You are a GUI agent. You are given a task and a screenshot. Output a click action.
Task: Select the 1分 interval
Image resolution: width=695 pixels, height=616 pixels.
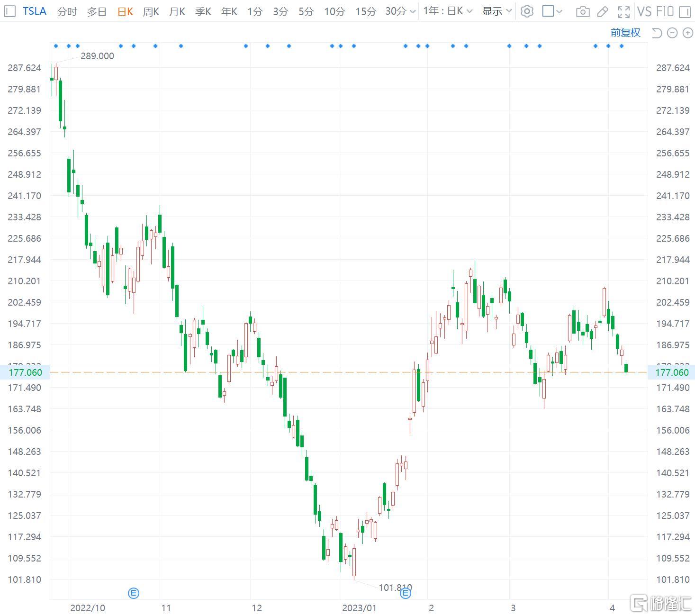point(255,11)
